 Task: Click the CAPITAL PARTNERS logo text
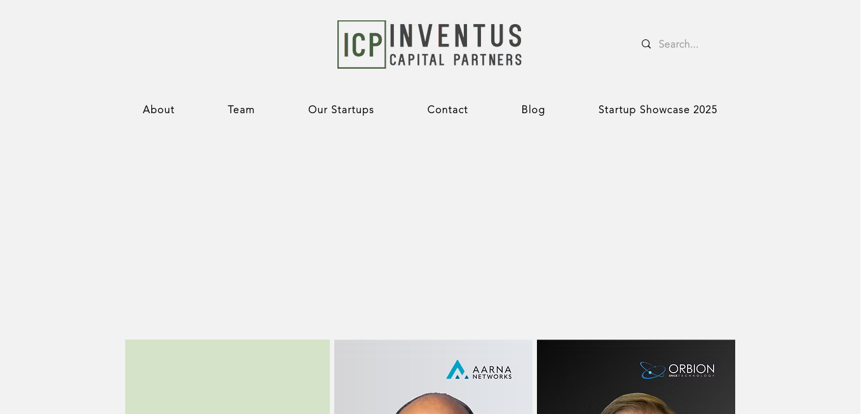click(456, 59)
